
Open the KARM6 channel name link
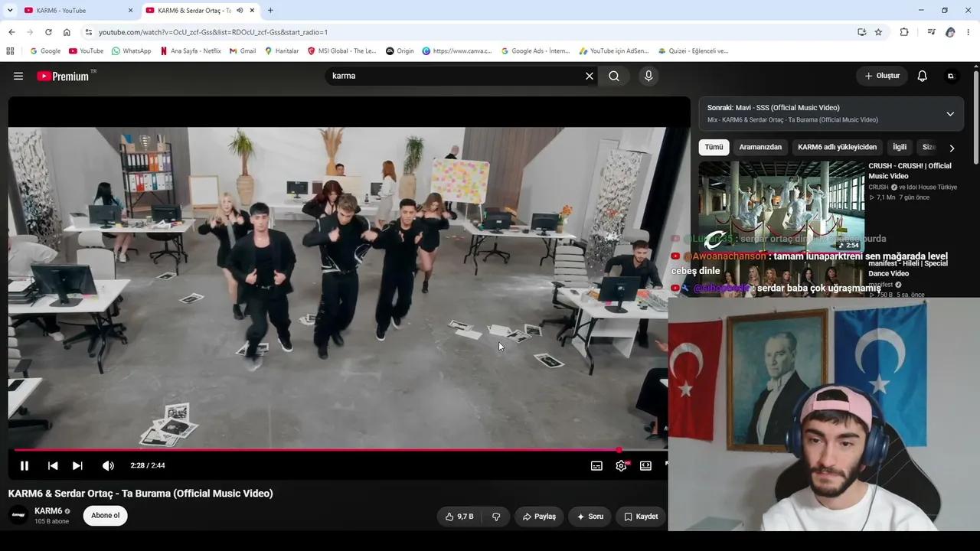[48, 510]
